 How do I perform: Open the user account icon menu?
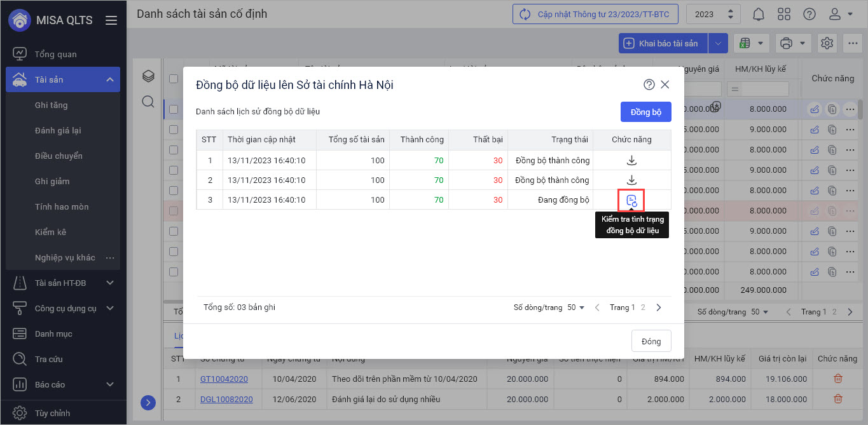tap(841, 14)
